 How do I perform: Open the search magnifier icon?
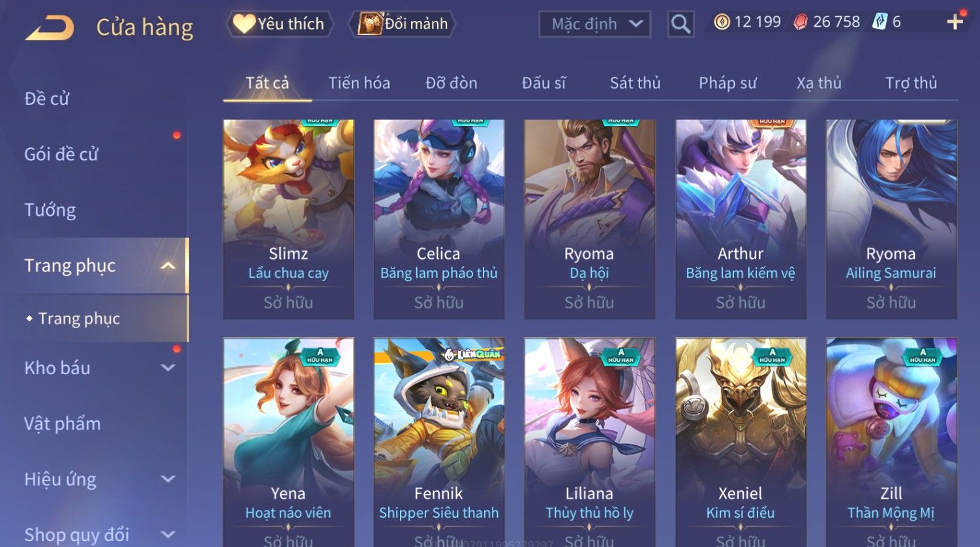(x=681, y=25)
